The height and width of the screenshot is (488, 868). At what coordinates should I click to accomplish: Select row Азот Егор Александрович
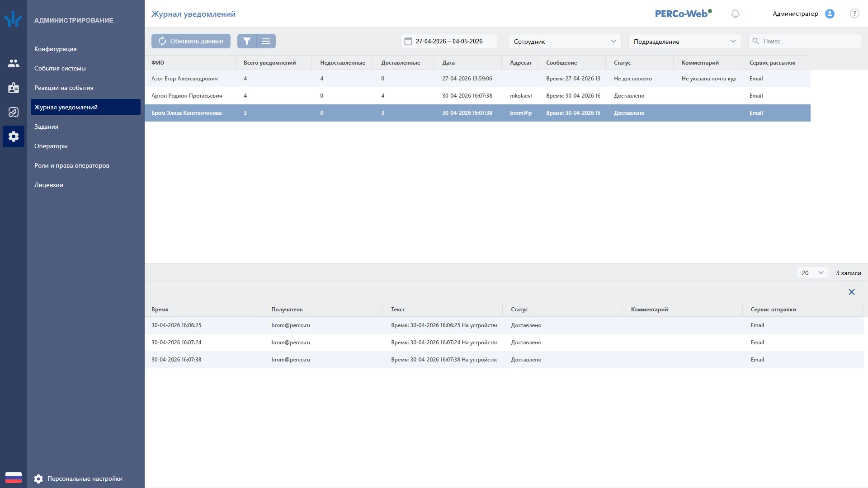tap(477, 79)
